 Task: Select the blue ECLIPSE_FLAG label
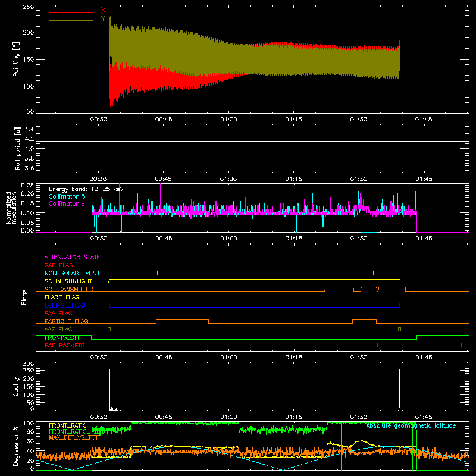pyautogui.click(x=65, y=305)
